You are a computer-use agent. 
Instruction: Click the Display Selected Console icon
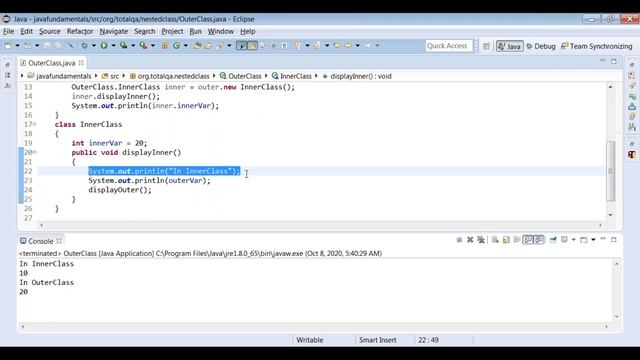pyautogui.click(x=564, y=240)
